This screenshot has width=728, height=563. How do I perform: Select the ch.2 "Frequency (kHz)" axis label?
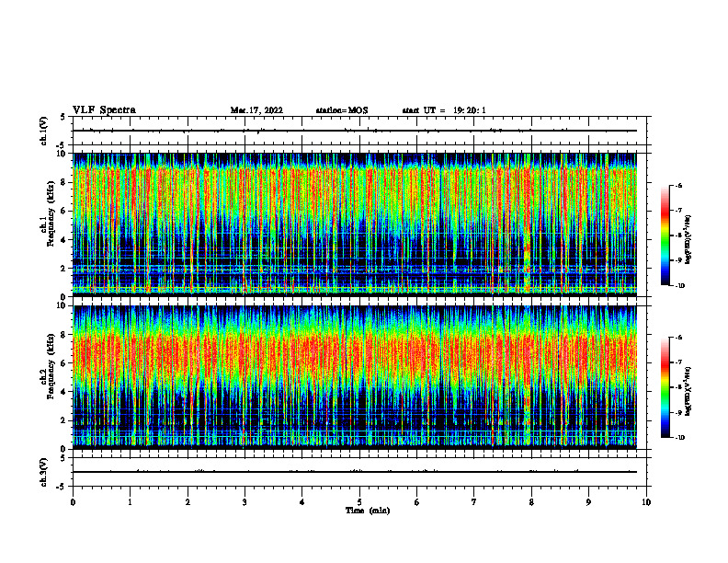tap(51, 366)
